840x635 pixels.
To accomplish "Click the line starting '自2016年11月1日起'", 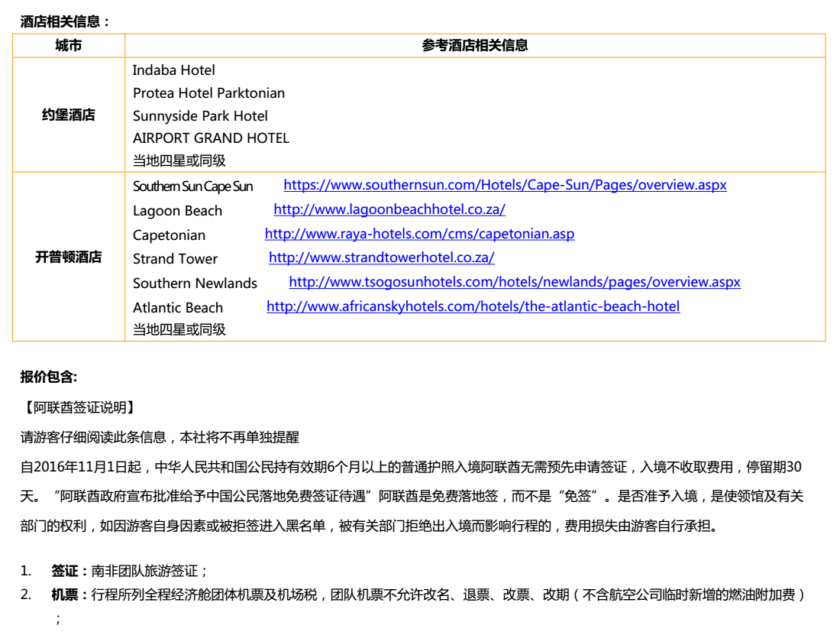I will (411, 468).
